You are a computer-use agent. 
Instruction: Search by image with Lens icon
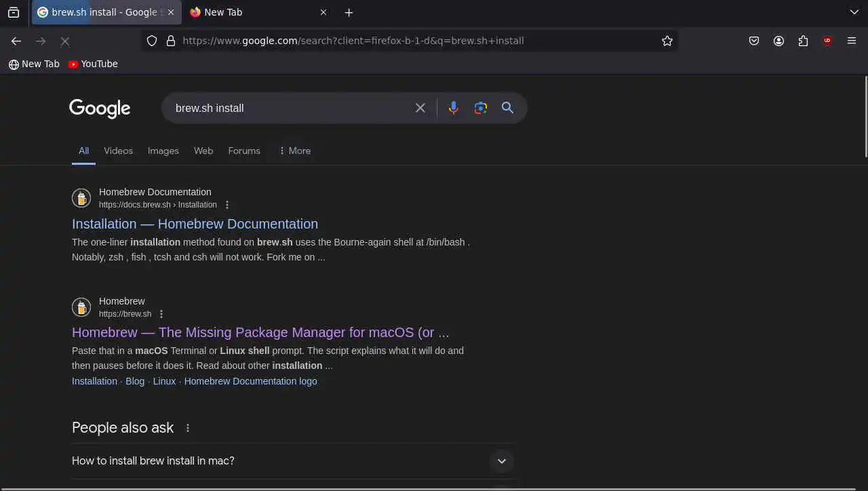[481, 108]
